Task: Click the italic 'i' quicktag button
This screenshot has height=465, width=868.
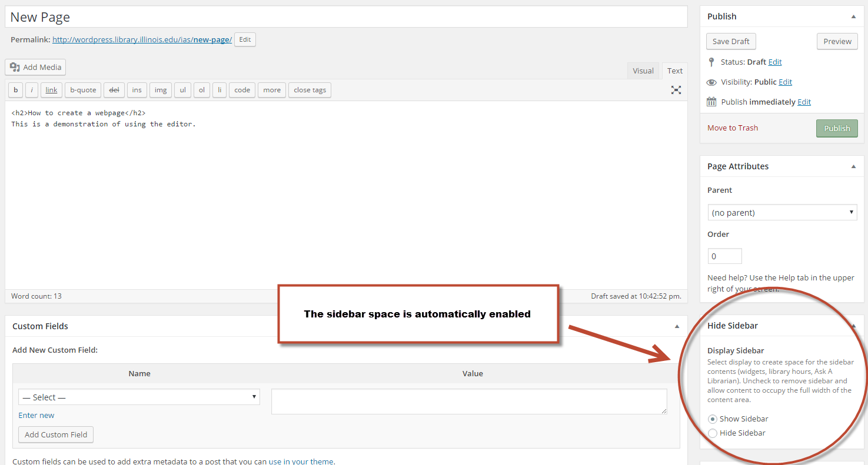Action: [32, 90]
